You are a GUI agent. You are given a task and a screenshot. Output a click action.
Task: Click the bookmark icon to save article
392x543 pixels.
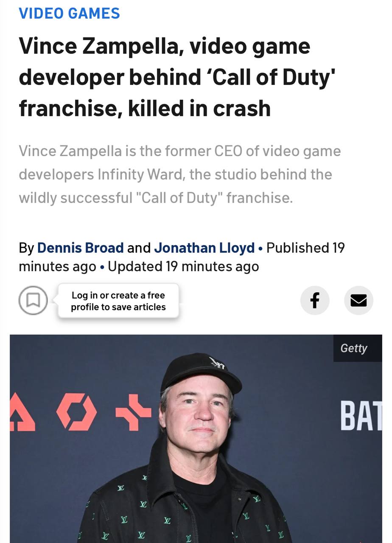[x=33, y=300]
